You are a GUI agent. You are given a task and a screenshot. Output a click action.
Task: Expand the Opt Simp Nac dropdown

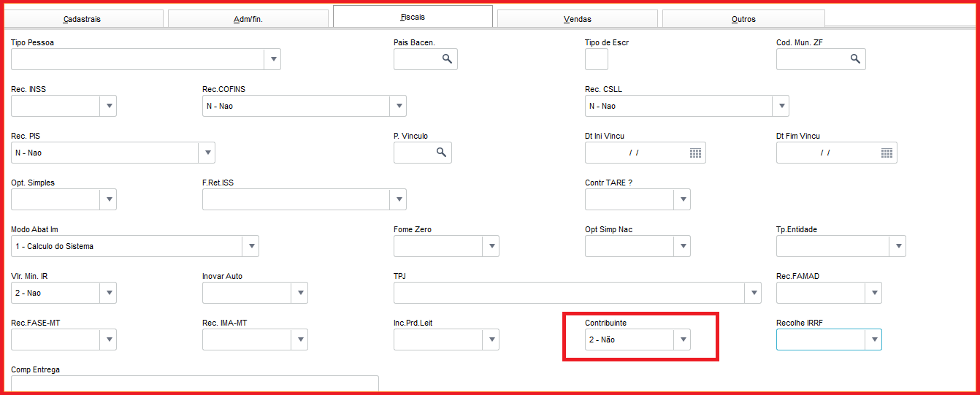point(682,246)
